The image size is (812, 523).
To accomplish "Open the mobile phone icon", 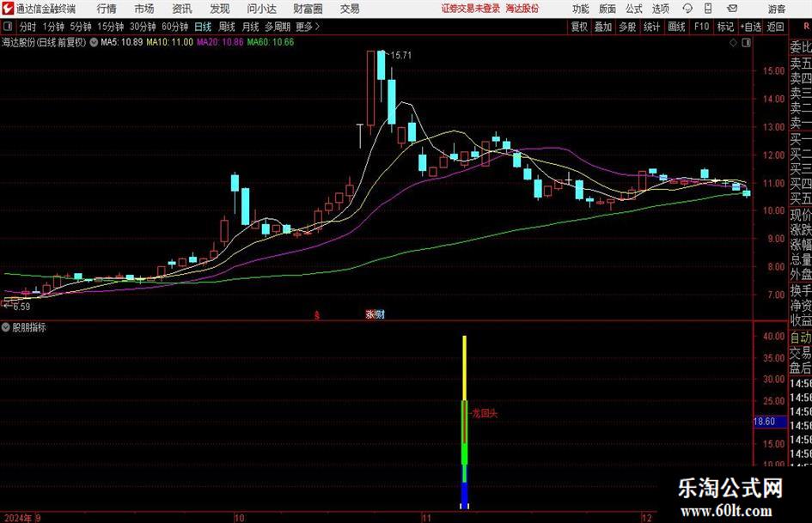I will pyautogui.click(x=708, y=9).
